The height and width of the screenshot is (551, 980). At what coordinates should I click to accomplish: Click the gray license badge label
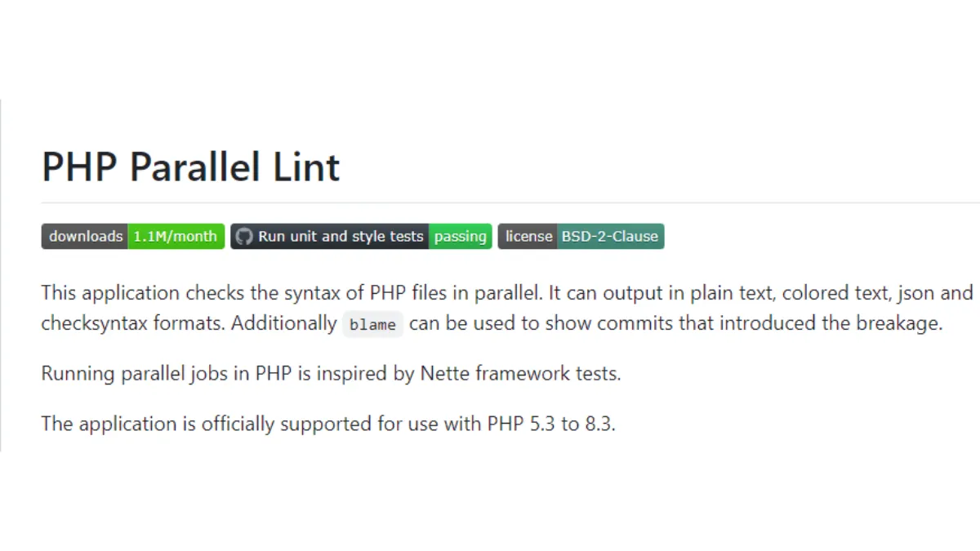tap(528, 237)
